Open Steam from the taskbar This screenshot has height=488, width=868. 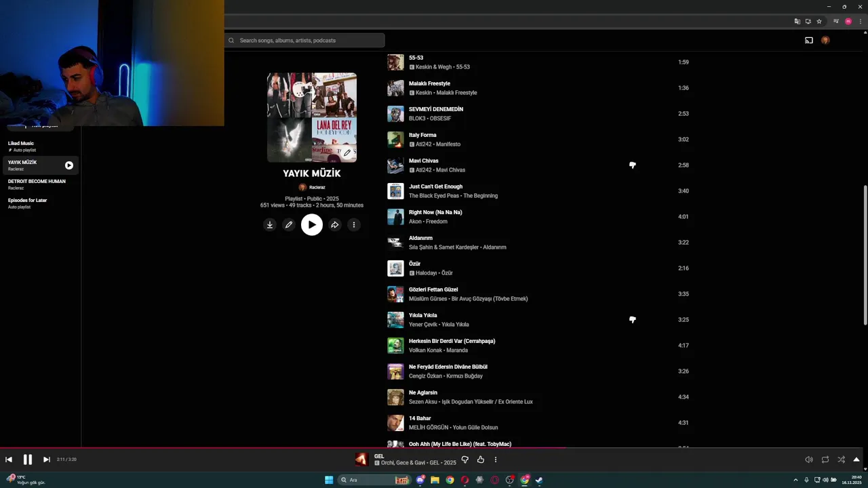(x=539, y=480)
